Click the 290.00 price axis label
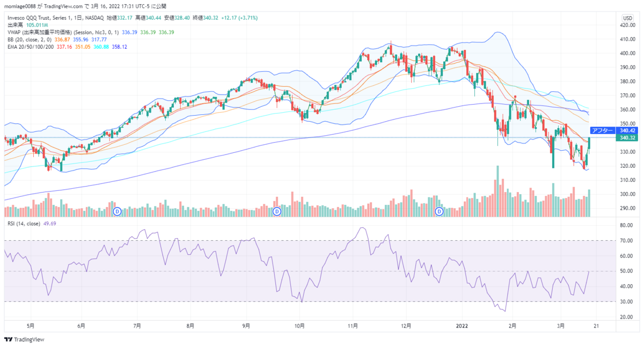The width and height of the screenshot is (644, 347). point(628,208)
